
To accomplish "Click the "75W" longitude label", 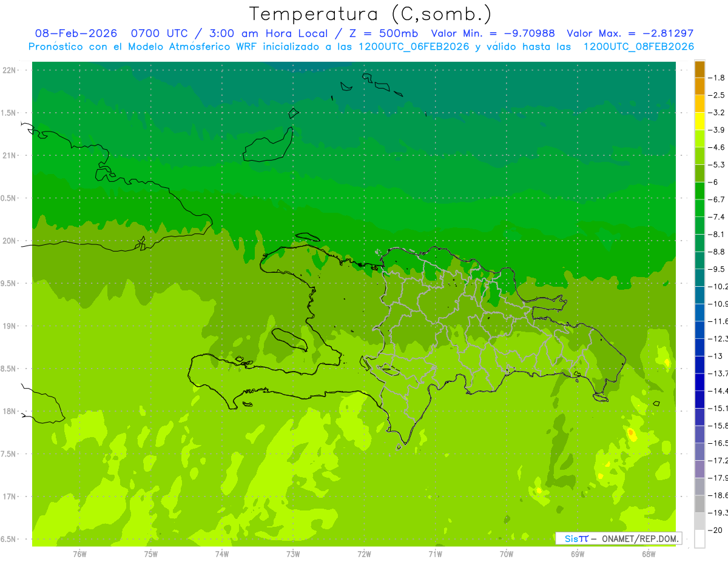I will tap(151, 554).
